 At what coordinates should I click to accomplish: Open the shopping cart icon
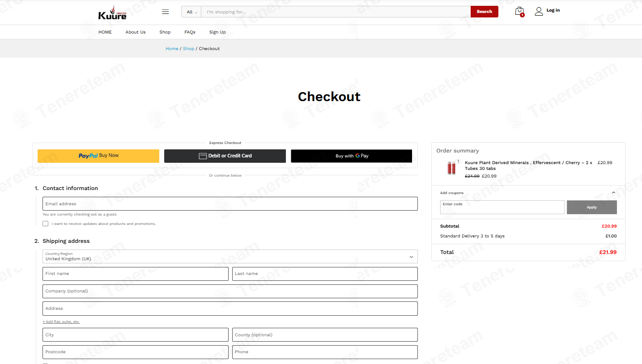click(x=519, y=11)
